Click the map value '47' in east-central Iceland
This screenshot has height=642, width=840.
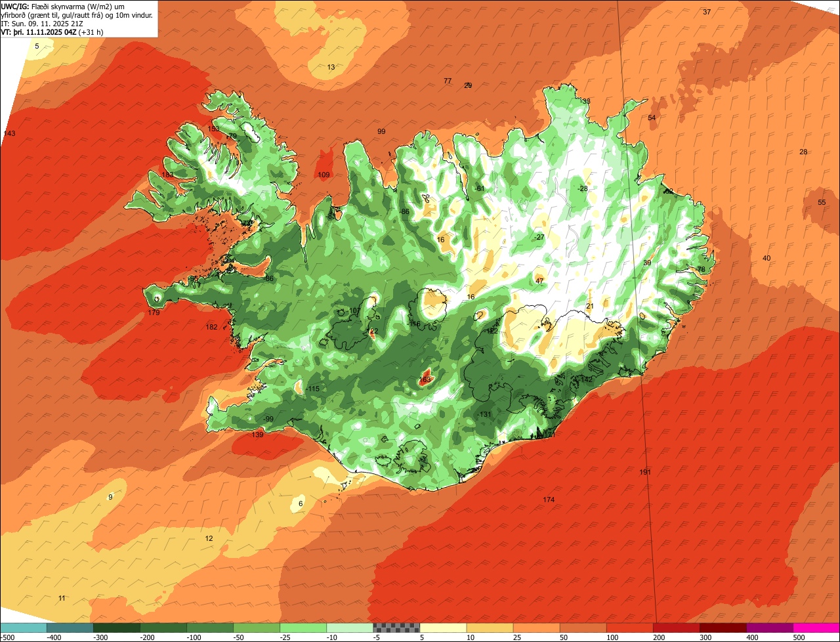[x=539, y=280]
